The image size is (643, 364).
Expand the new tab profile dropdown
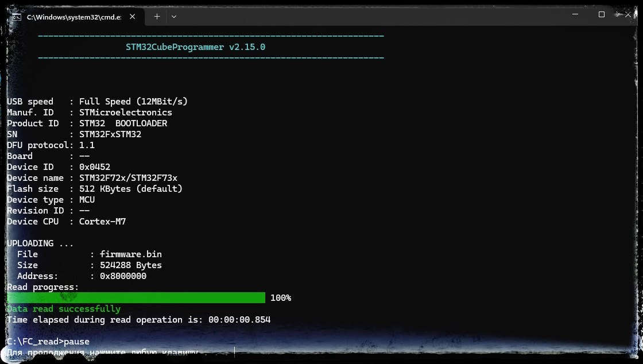tap(174, 17)
